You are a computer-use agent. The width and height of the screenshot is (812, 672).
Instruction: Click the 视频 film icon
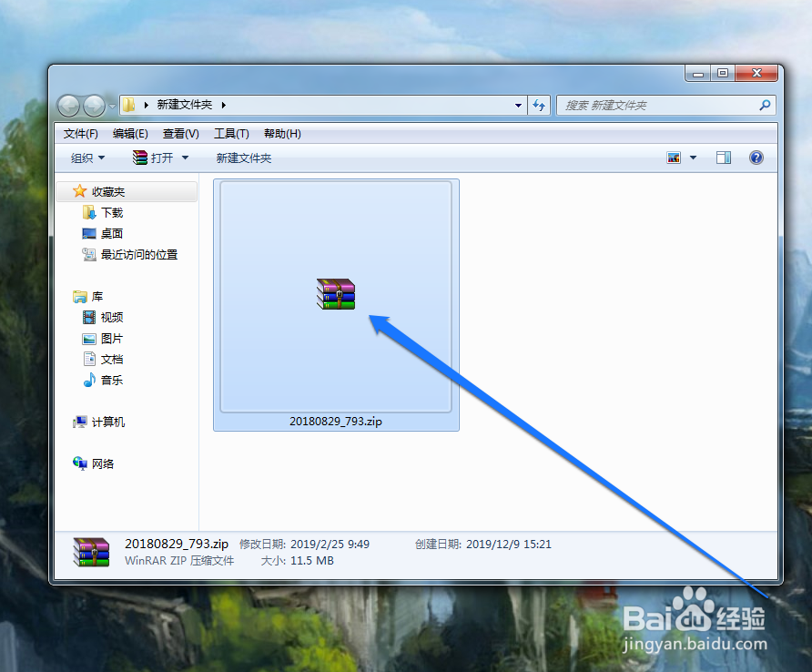coord(89,317)
